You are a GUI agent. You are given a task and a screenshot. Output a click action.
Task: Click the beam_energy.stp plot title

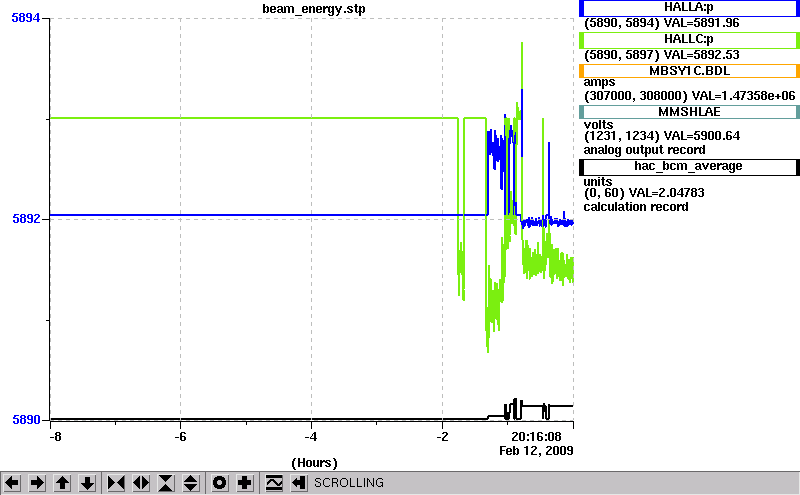314,9
